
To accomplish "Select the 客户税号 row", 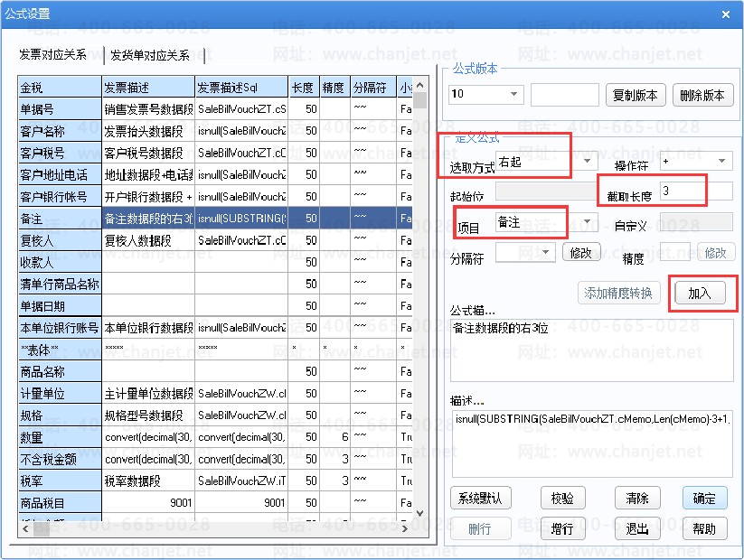I will [60, 153].
